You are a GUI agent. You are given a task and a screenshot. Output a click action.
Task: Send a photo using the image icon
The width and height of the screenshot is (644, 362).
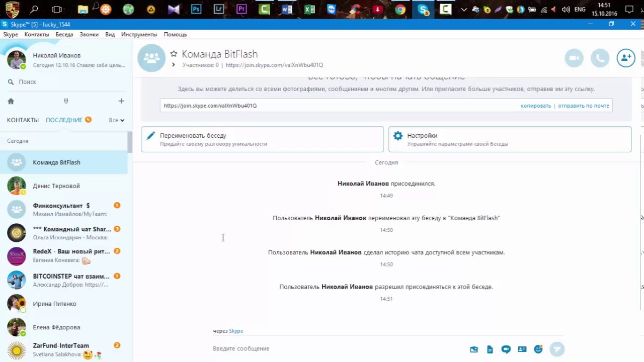(474, 349)
